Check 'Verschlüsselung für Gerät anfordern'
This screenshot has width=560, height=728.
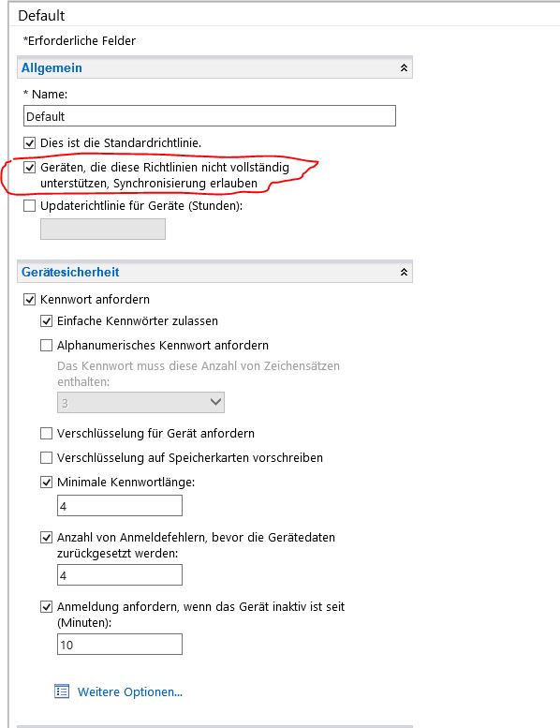(47, 434)
